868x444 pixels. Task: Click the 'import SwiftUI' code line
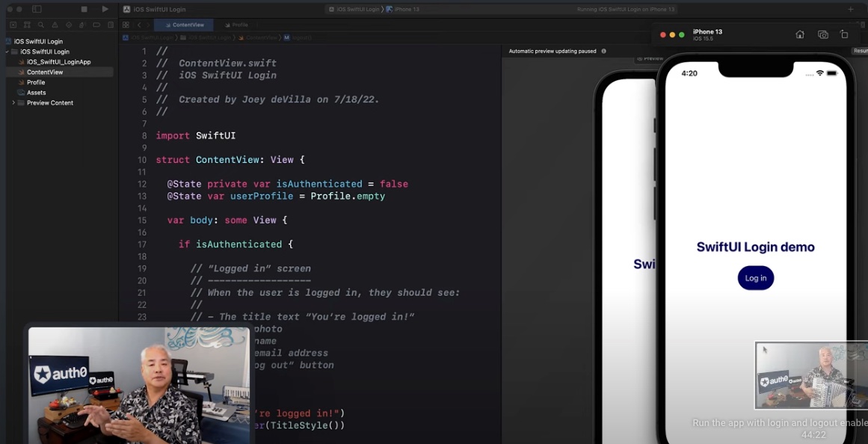point(195,135)
